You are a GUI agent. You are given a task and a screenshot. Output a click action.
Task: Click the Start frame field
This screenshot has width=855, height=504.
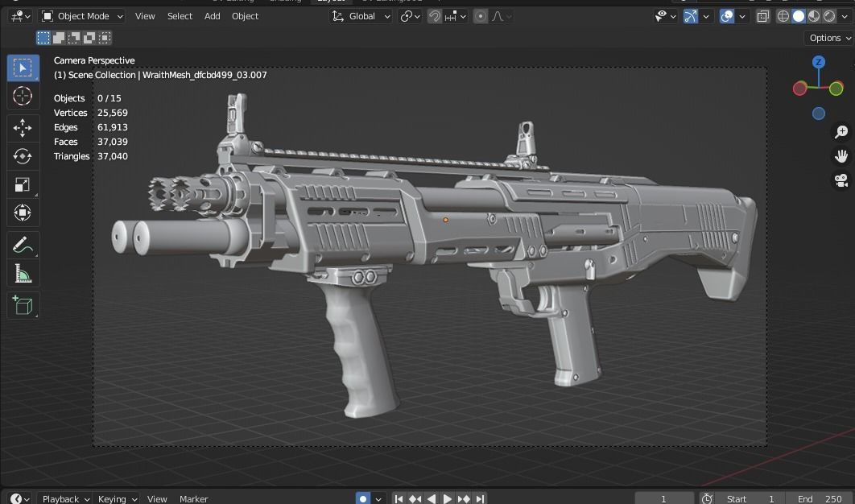(x=751, y=498)
